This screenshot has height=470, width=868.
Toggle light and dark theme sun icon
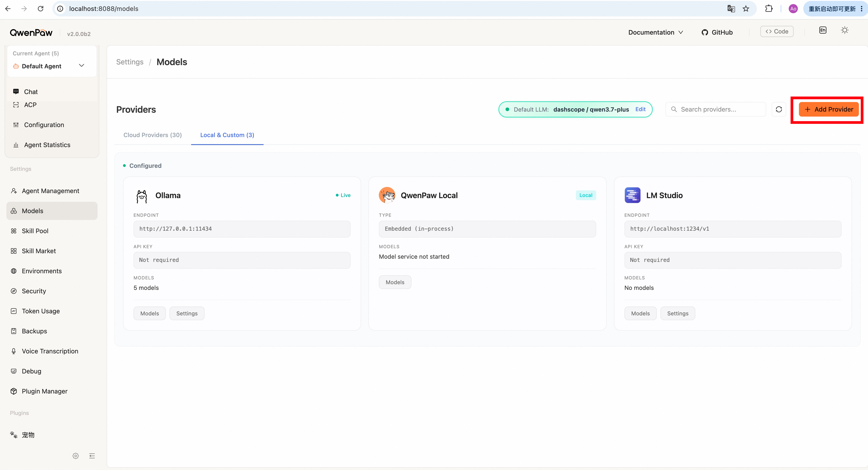click(x=845, y=30)
